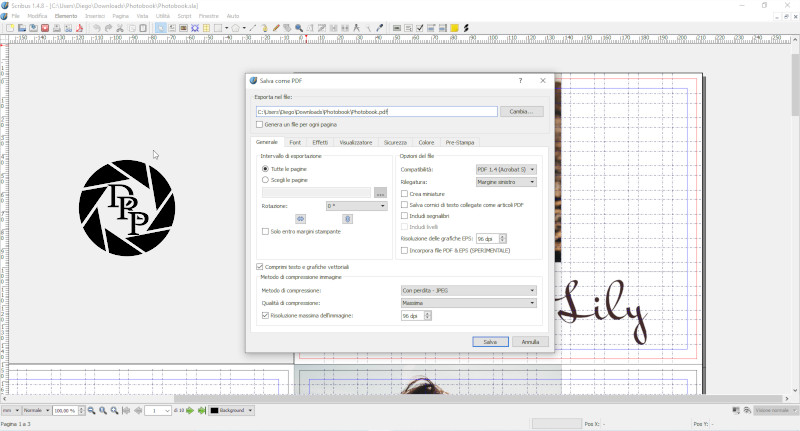Click the zoom out magnifier in status bar
Image resolution: width=800 pixels, height=431 pixels.
coord(91,411)
